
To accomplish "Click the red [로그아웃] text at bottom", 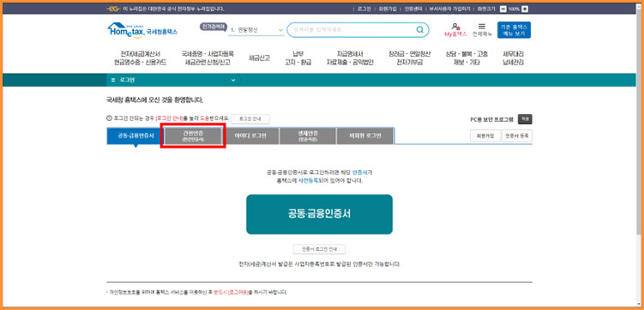I will pyautogui.click(x=239, y=292).
